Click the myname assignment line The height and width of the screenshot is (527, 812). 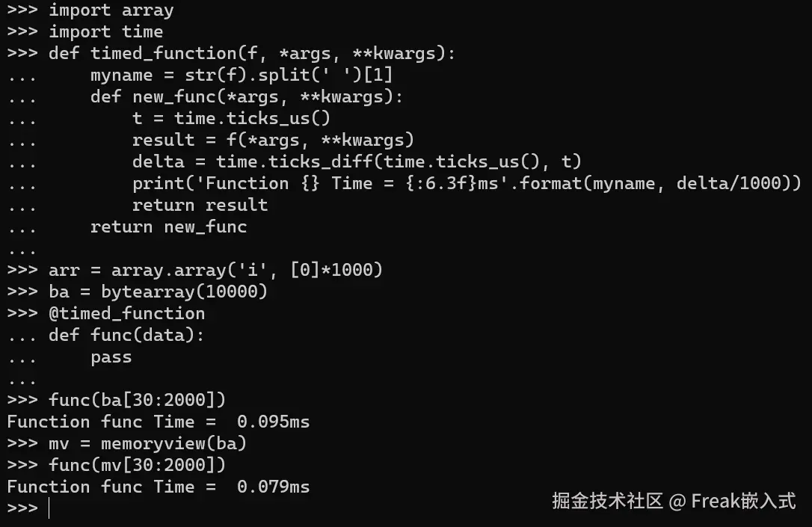(200, 75)
